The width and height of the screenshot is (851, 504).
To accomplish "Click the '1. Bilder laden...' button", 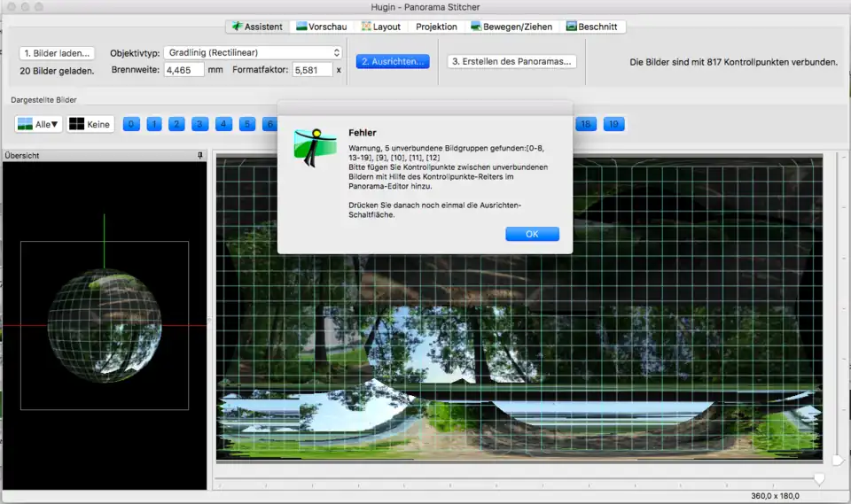I will coord(57,53).
